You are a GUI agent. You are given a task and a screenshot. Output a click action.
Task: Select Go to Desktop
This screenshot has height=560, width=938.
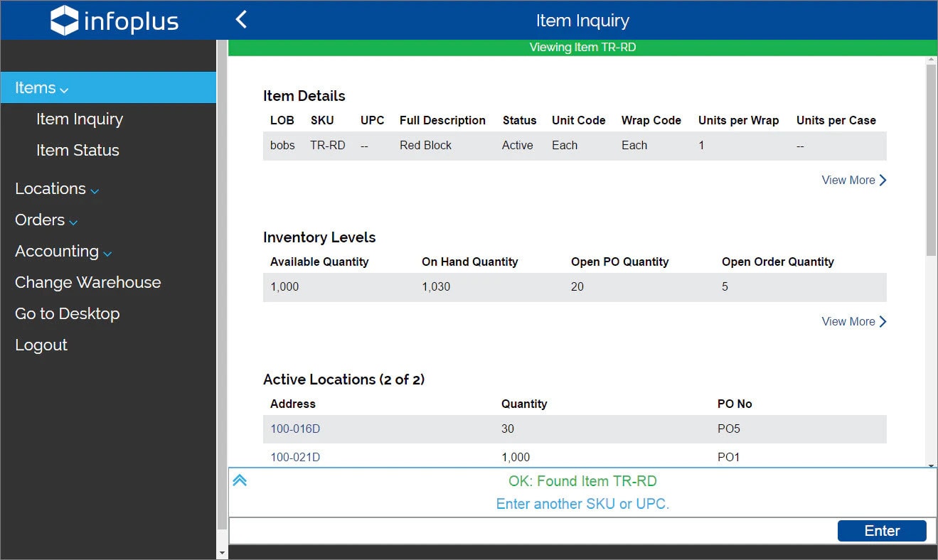67,313
